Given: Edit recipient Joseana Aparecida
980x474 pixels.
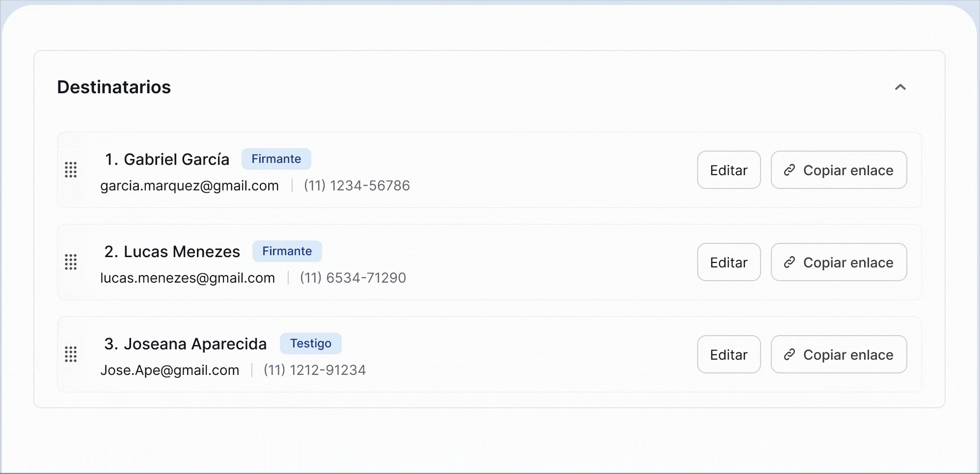Looking at the screenshot, I should [x=729, y=354].
